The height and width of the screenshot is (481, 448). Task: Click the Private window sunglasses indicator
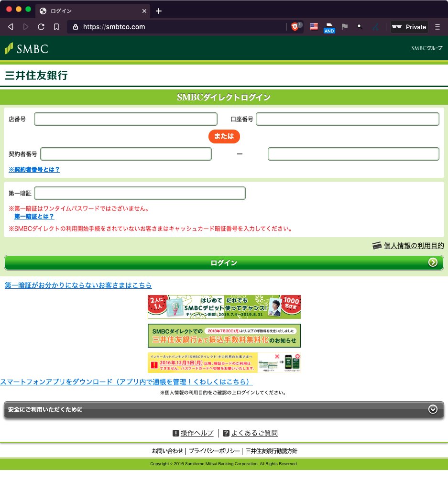[409, 27]
